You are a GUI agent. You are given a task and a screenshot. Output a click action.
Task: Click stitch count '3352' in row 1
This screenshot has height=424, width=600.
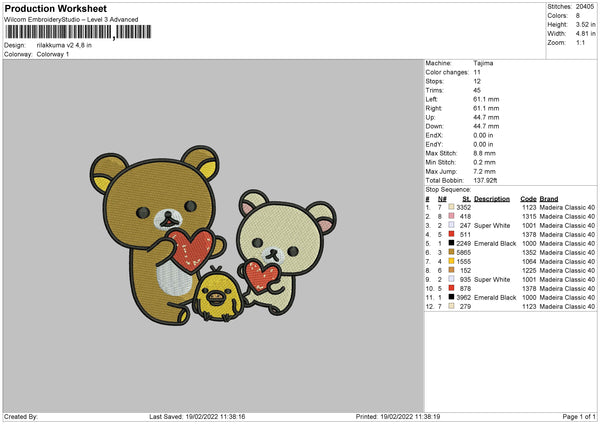(x=463, y=207)
